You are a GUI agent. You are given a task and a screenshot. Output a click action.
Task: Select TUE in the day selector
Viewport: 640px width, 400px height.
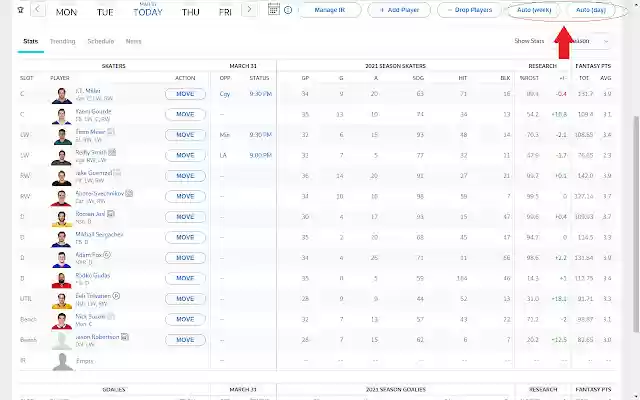[x=105, y=12]
